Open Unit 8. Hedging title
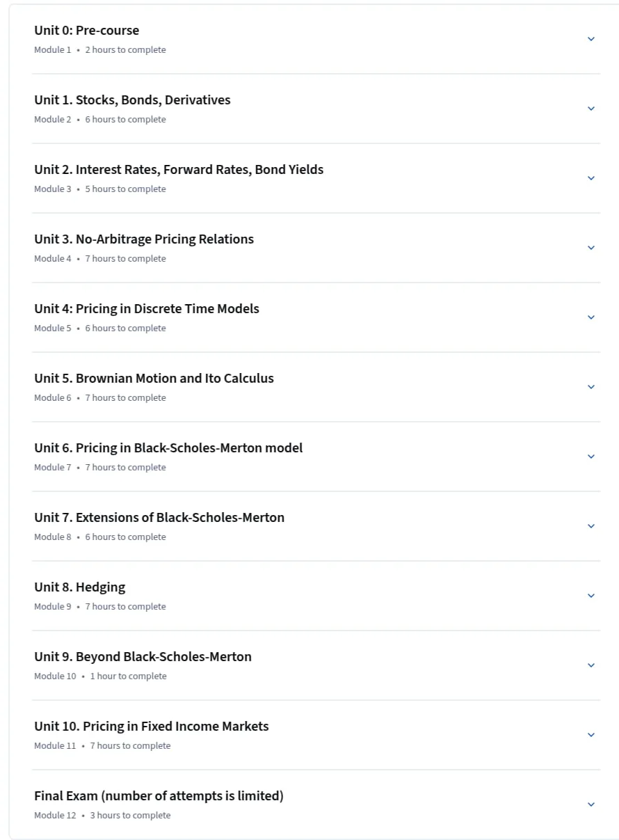Viewport: 619px width, 840px height. [80, 587]
